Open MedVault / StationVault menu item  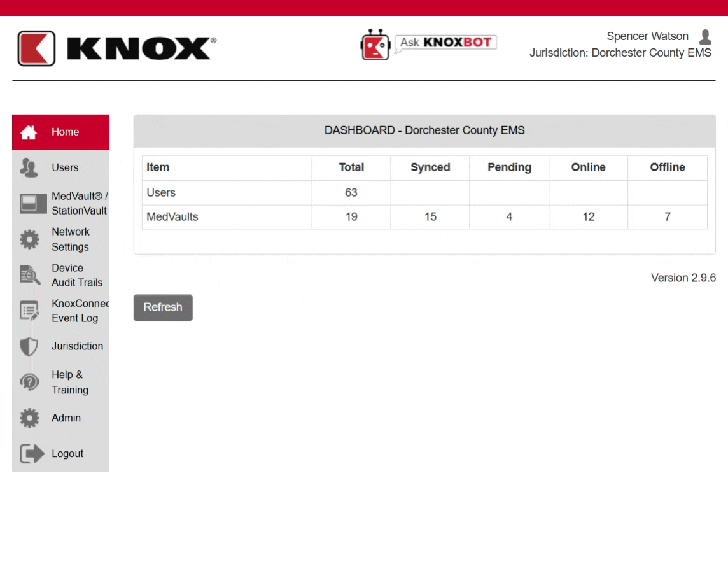click(61, 204)
